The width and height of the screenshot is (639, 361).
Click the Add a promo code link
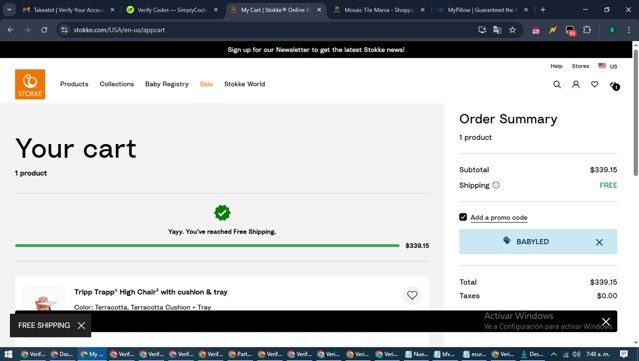coord(499,218)
